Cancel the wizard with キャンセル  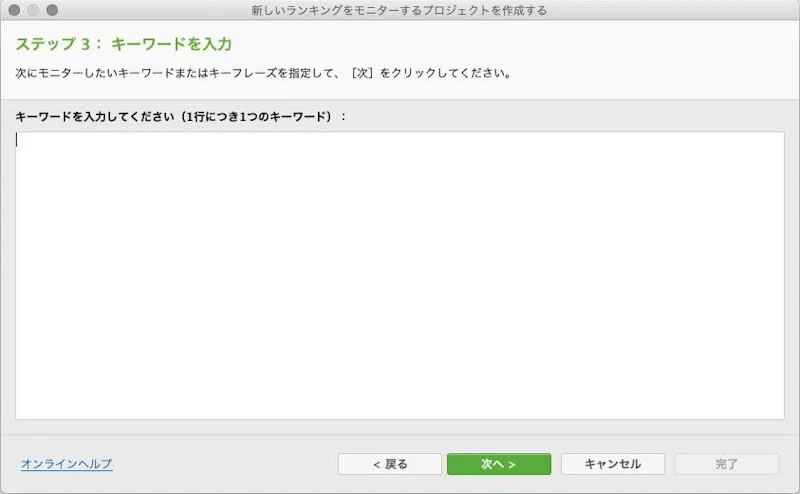(613, 464)
